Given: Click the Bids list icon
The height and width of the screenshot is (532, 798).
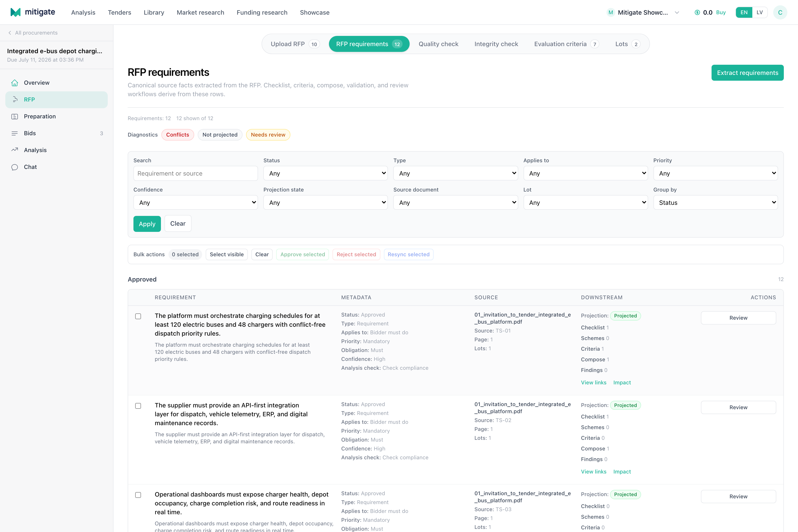Looking at the screenshot, I should click(15, 133).
